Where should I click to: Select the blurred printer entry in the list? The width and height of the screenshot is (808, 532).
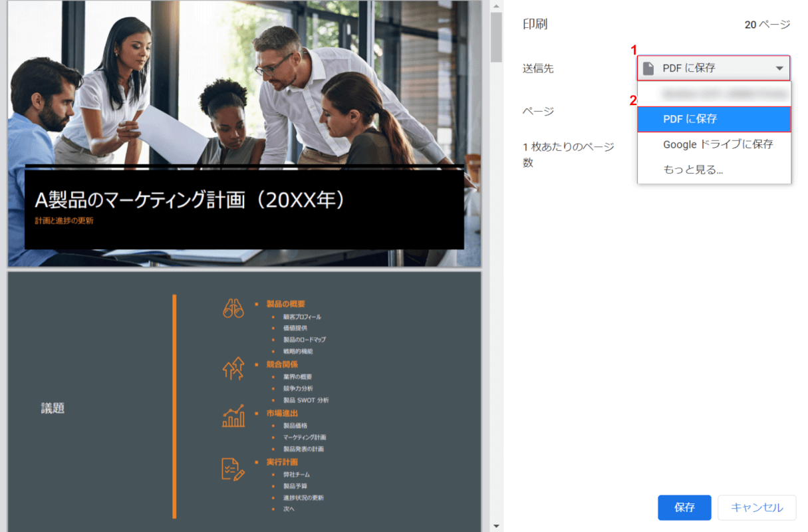coord(714,94)
